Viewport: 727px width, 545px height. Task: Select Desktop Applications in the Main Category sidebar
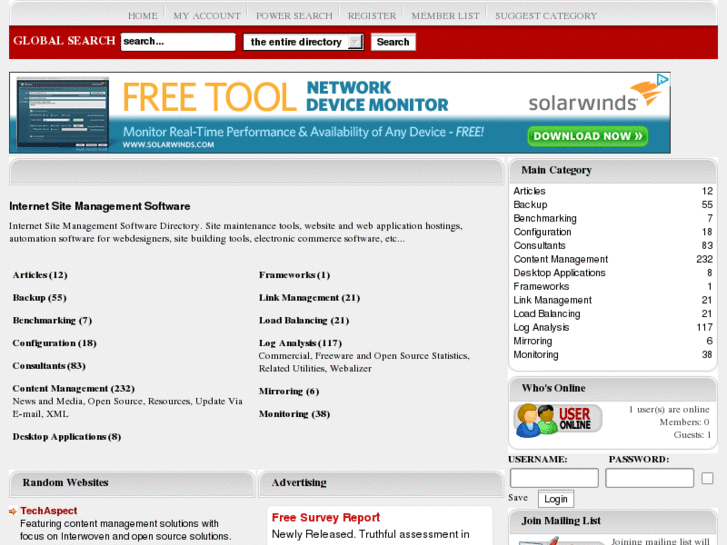[x=559, y=273]
